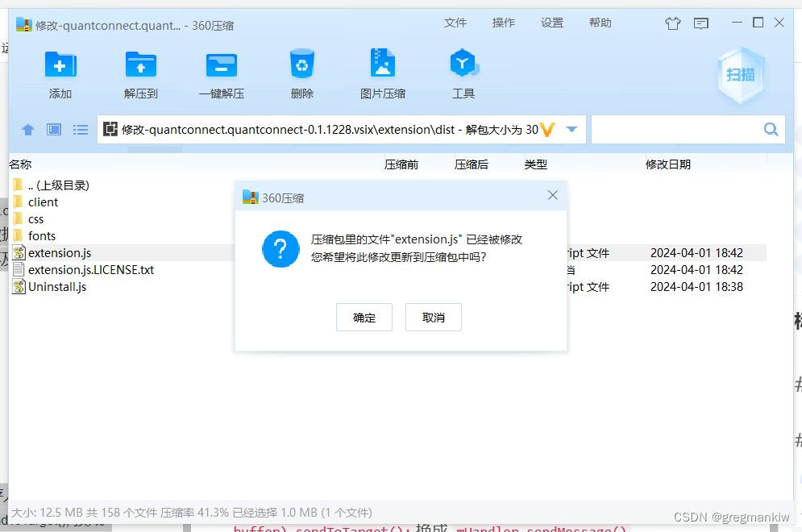Sort by the 名称 column header
This screenshot has height=532, width=802.
click(20, 164)
